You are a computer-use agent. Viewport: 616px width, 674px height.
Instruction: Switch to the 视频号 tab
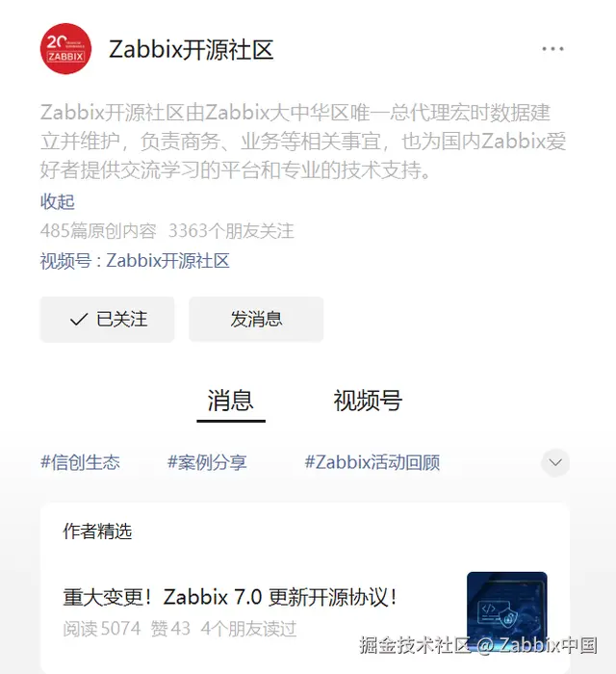368,401
